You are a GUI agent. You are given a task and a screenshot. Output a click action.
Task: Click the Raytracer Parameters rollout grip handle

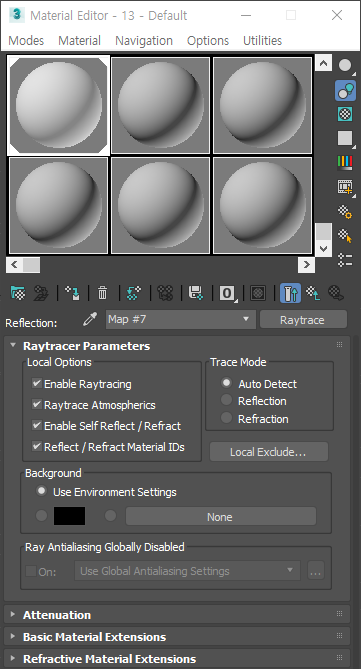[x=340, y=345]
